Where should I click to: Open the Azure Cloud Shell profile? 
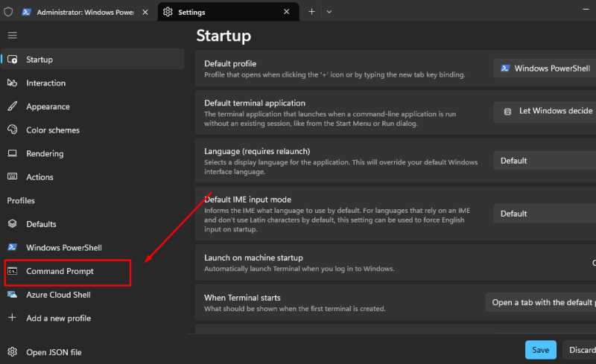[92, 295]
